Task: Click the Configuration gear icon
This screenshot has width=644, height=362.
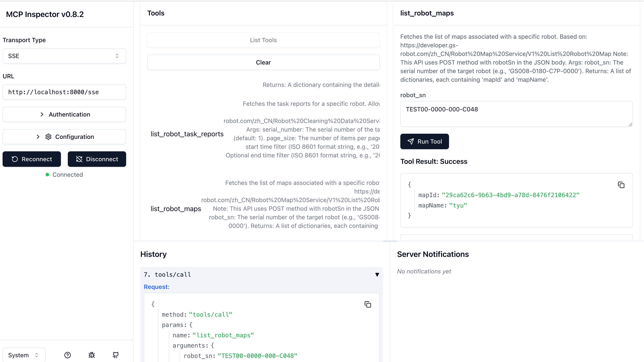Action: point(48,137)
